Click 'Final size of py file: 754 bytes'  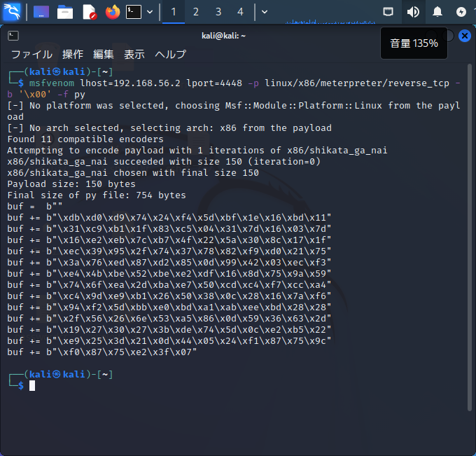(x=97, y=195)
